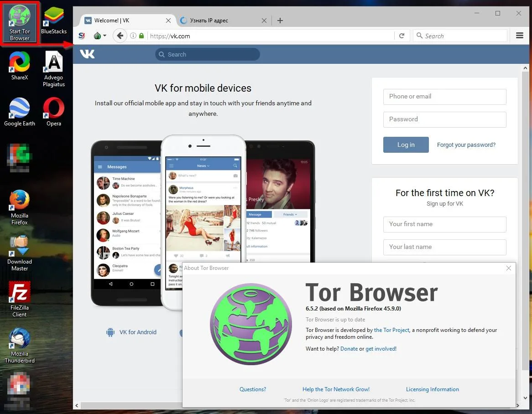Open Start Tor Browser desktop shortcut
The image size is (532, 414).
click(19, 23)
